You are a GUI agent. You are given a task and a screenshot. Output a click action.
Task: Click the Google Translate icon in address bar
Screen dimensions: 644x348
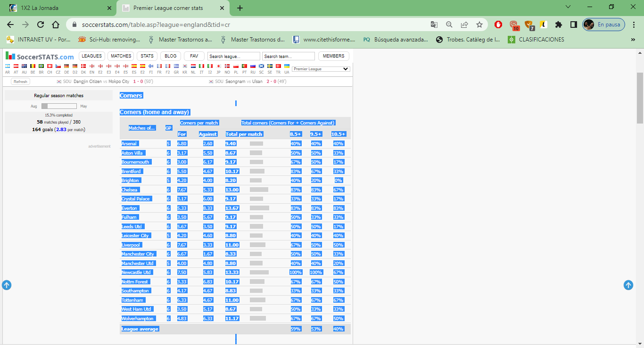pos(434,25)
